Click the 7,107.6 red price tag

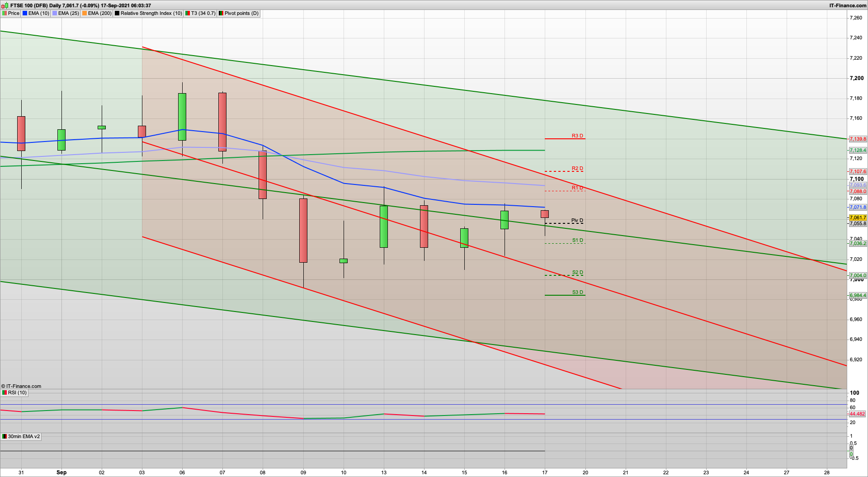click(x=858, y=171)
